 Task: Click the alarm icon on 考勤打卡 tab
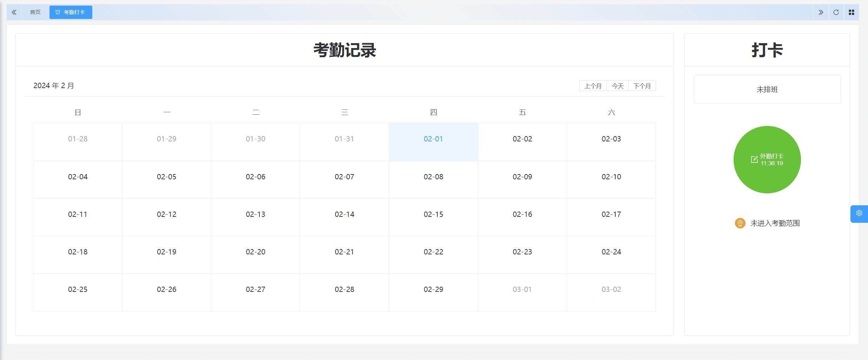point(58,12)
